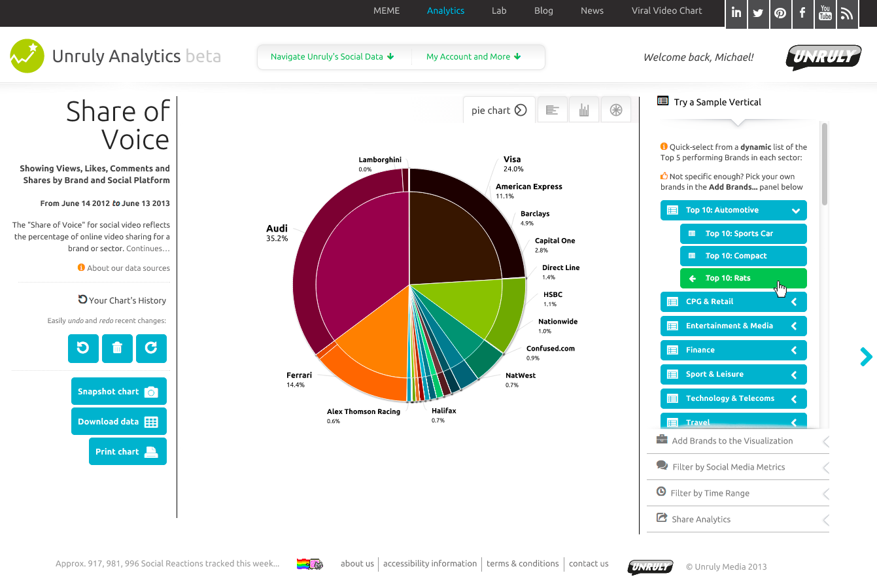Open My Account and More dropdown
The height and width of the screenshot is (588, 877).
(473, 57)
